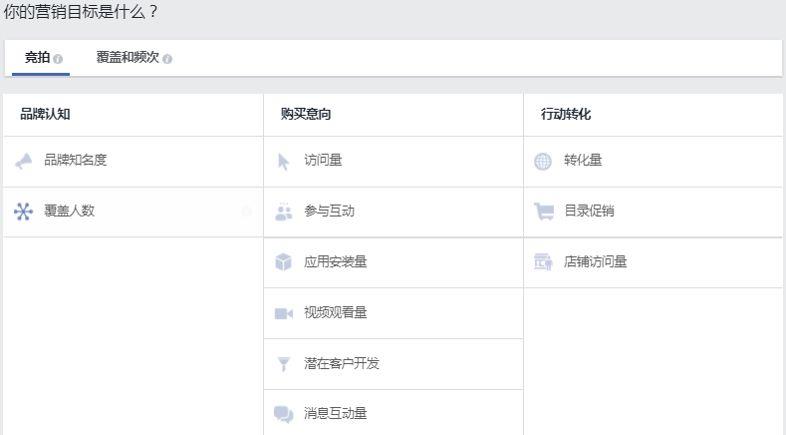The width and height of the screenshot is (786, 435).
Task: Click the snowflake icon for 覆盖人数
Action: (x=24, y=212)
